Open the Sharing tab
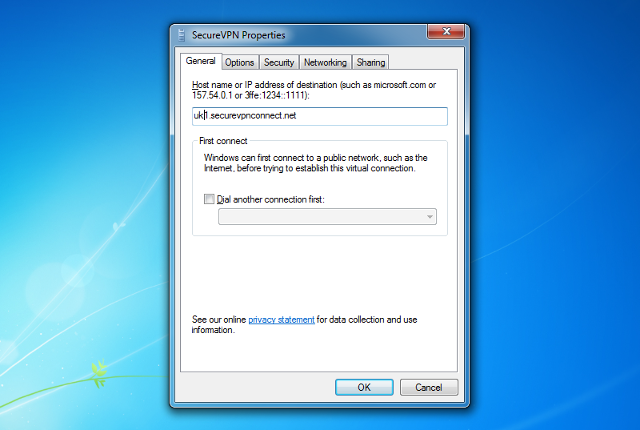The width and height of the screenshot is (640, 430). [371, 62]
